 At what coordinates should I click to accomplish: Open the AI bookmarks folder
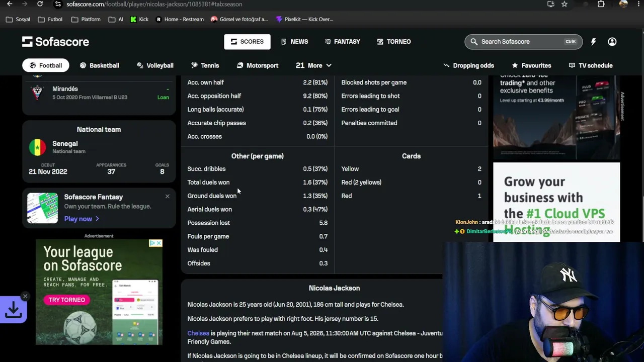click(x=116, y=19)
